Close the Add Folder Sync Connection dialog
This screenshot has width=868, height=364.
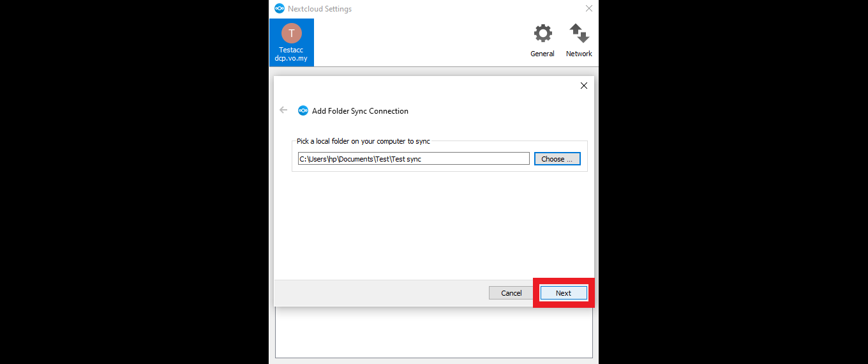(583, 86)
